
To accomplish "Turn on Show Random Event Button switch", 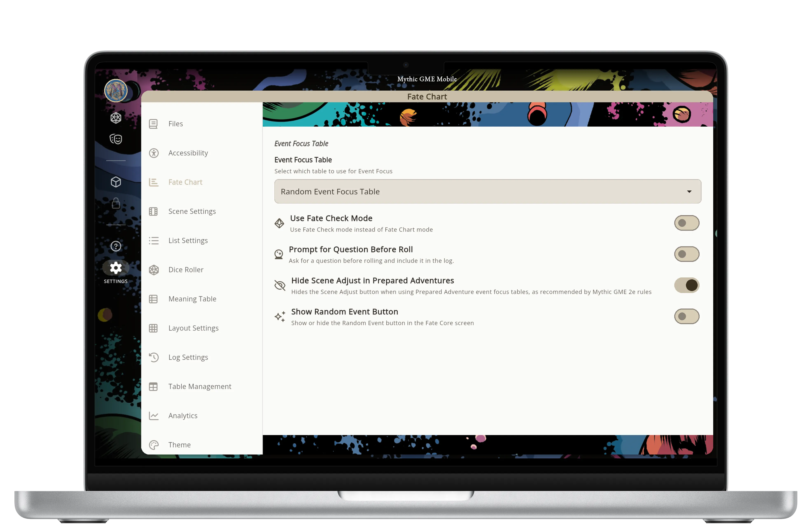I will (686, 316).
